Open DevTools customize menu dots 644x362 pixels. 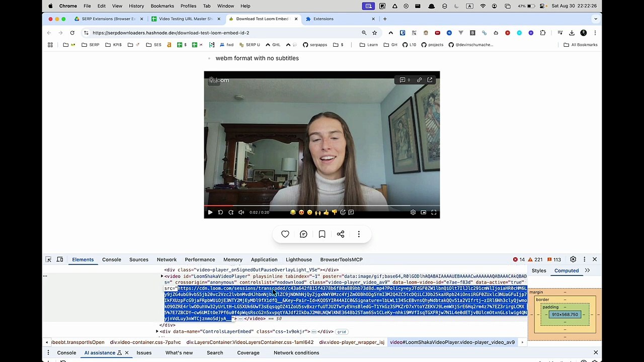tap(584, 259)
